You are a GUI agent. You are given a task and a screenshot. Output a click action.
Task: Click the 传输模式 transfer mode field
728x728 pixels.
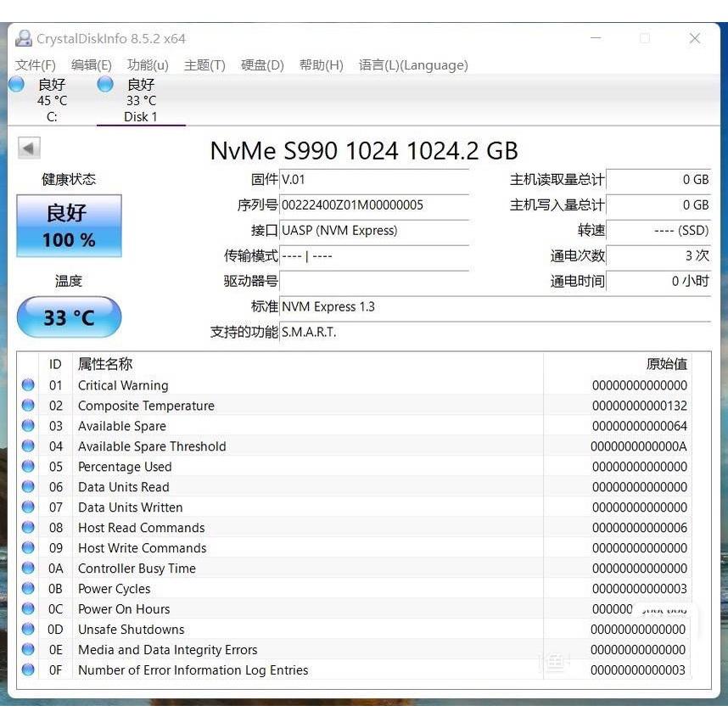pos(373,256)
